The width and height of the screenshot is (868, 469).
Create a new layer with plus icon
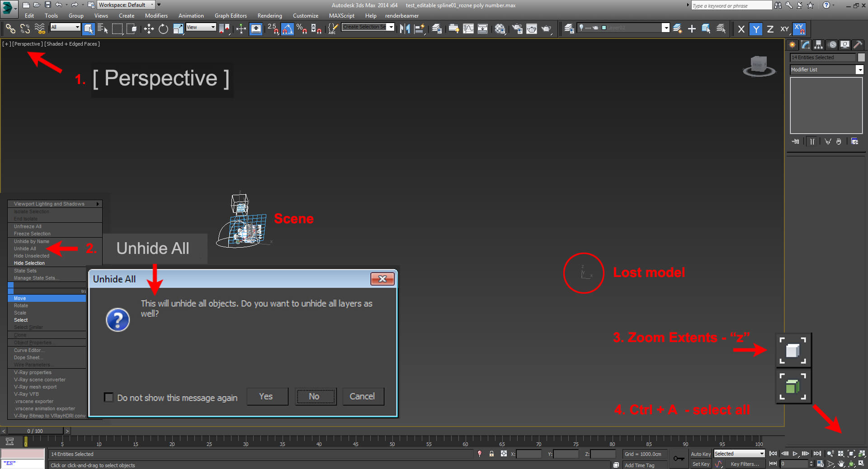coord(692,29)
